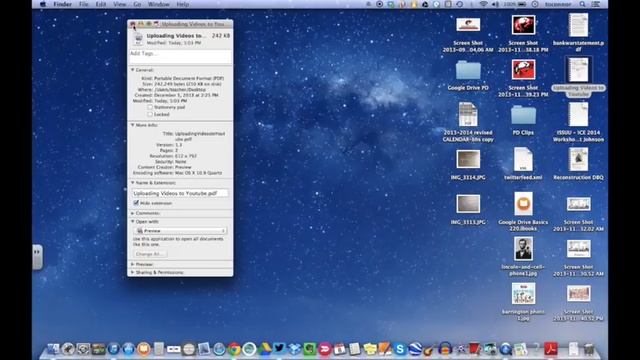Select the 2013-2014 revised CALENDAR file
The width and height of the screenshot is (640, 360).
coord(468,114)
